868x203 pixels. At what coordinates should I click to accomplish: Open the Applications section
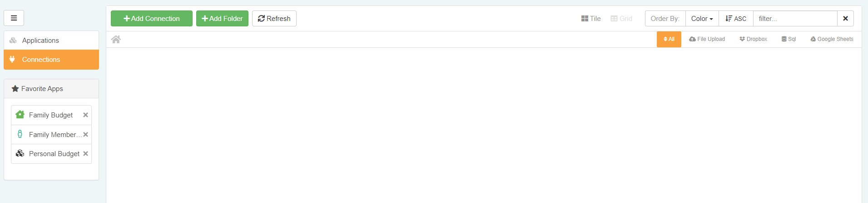pos(40,41)
